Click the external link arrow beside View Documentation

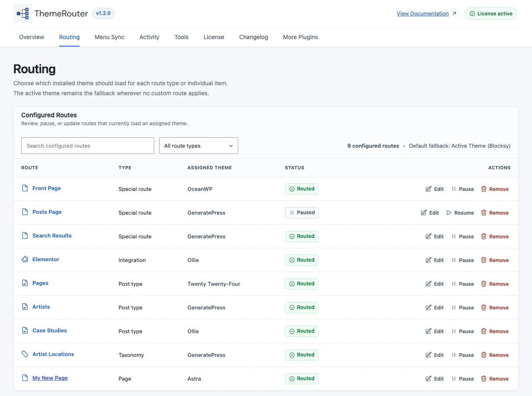click(x=454, y=14)
